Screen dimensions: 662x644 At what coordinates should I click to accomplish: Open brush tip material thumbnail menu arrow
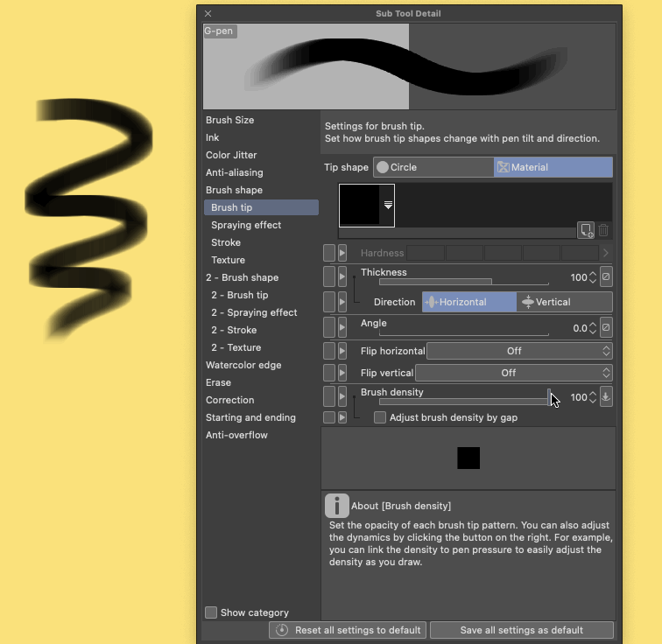coord(388,205)
